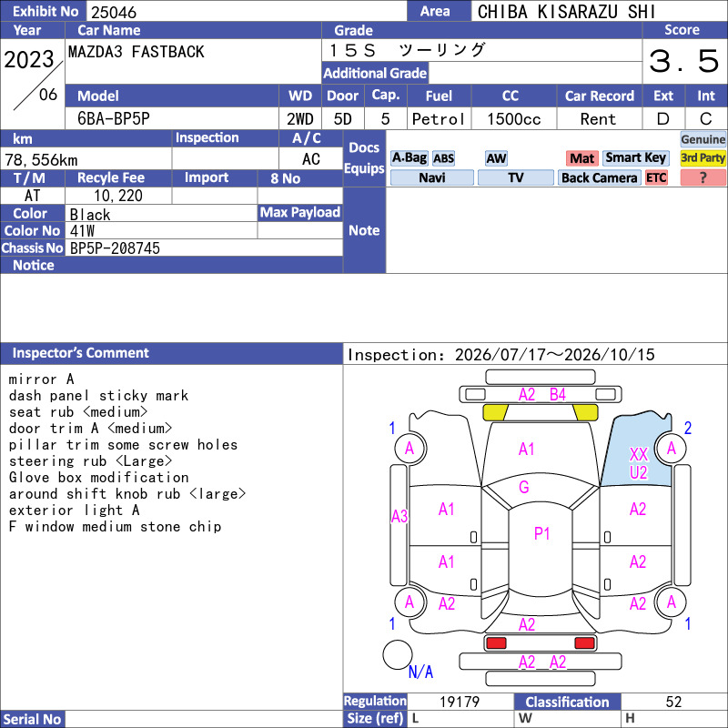Click the comment 'F window medium stone chip'

(116, 527)
